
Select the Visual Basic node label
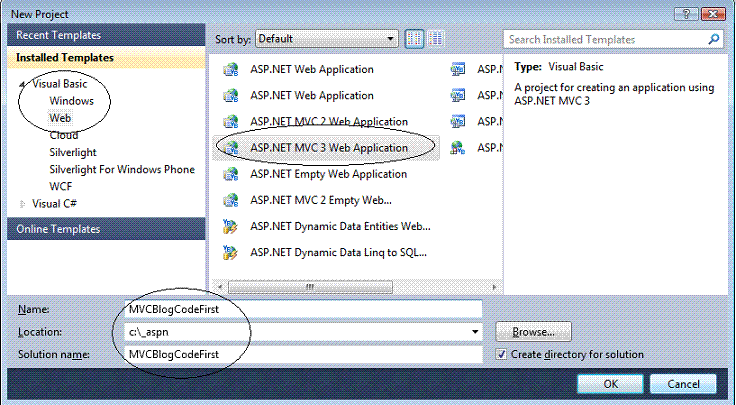(60, 84)
